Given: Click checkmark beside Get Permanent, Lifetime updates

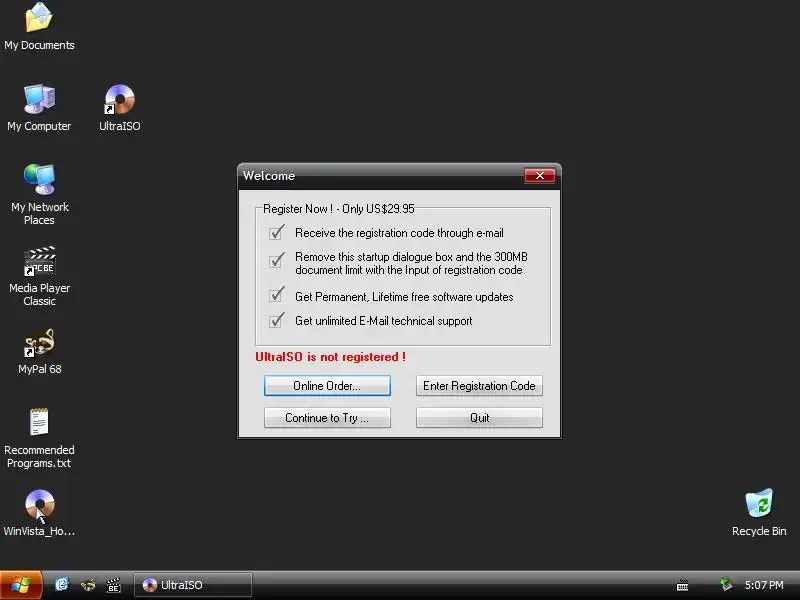Looking at the screenshot, I should tap(277, 295).
